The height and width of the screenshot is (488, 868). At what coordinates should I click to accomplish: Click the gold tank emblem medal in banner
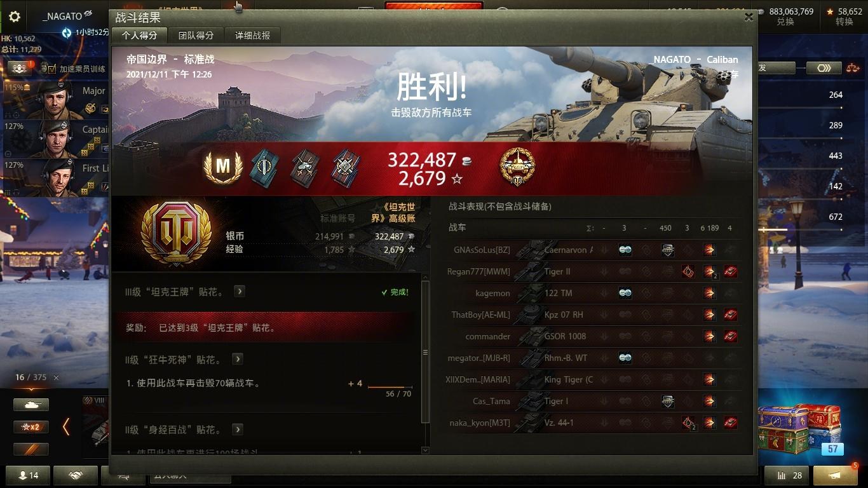[517, 168]
